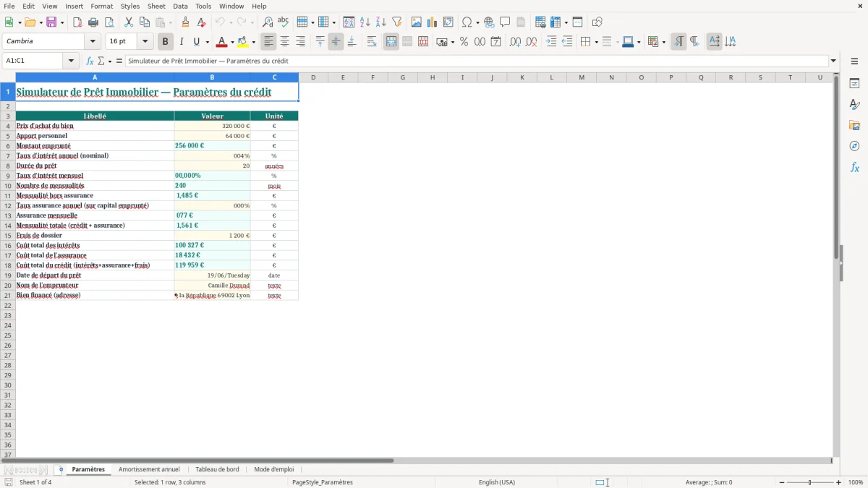The height and width of the screenshot is (488, 868).
Task: Open sidebar Properties panel
Action: point(854,83)
